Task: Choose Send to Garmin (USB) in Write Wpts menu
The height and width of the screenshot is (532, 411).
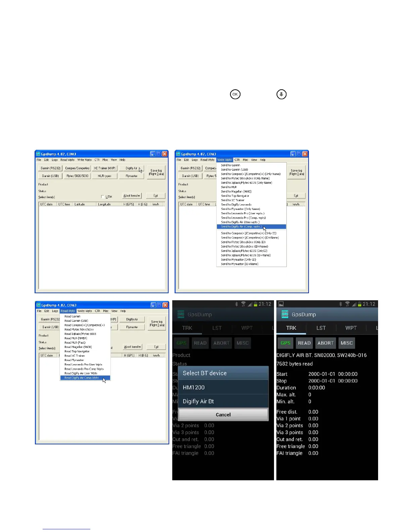Action: (x=252, y=170)
